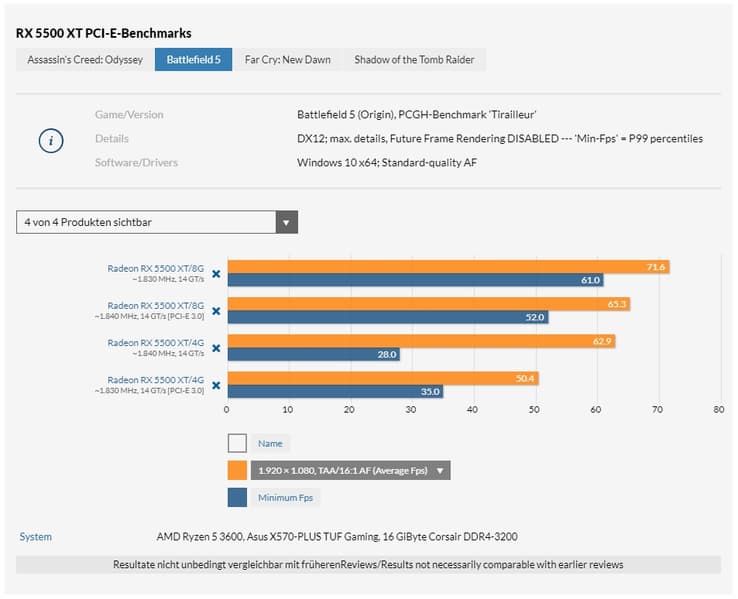Select the Battlefield 5 tab
This screenshot has width=738, height=599.
tap(195, 60)
